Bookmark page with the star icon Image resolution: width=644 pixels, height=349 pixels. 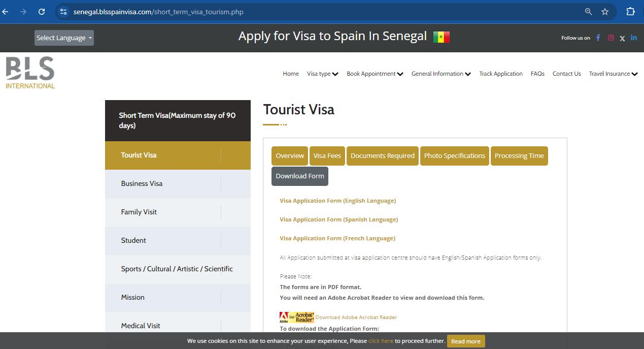pos(605,12)
